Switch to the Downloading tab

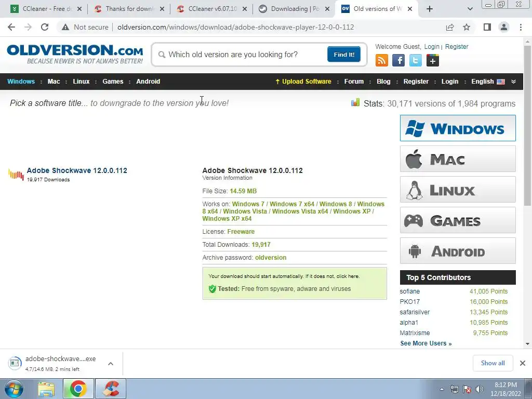click(295, 9)
